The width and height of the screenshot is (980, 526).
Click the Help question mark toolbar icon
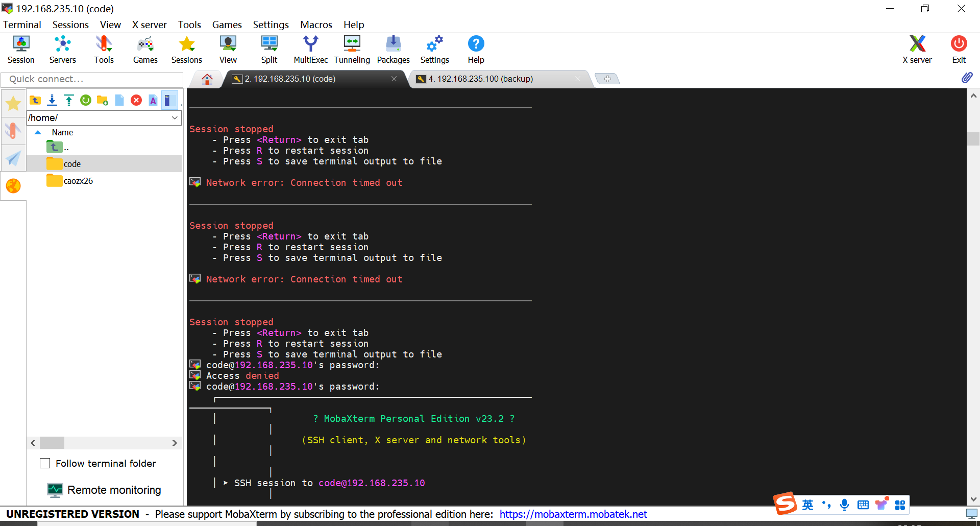point(476,50)
